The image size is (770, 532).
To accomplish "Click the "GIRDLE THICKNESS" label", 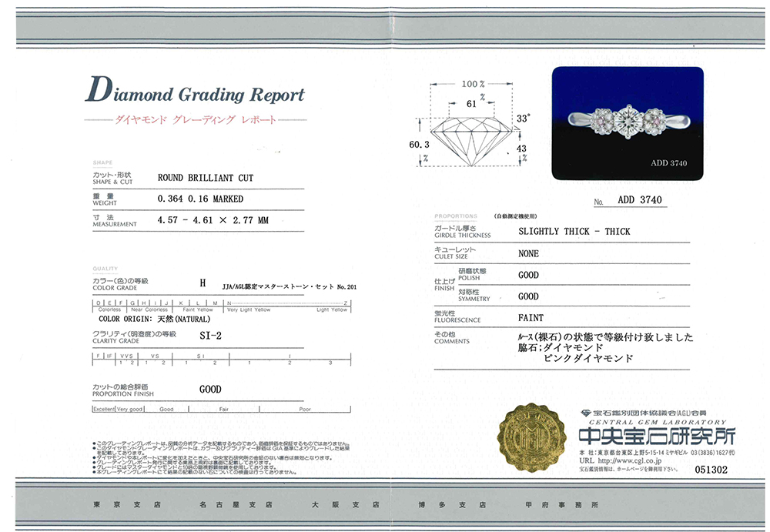I will 463,236.
